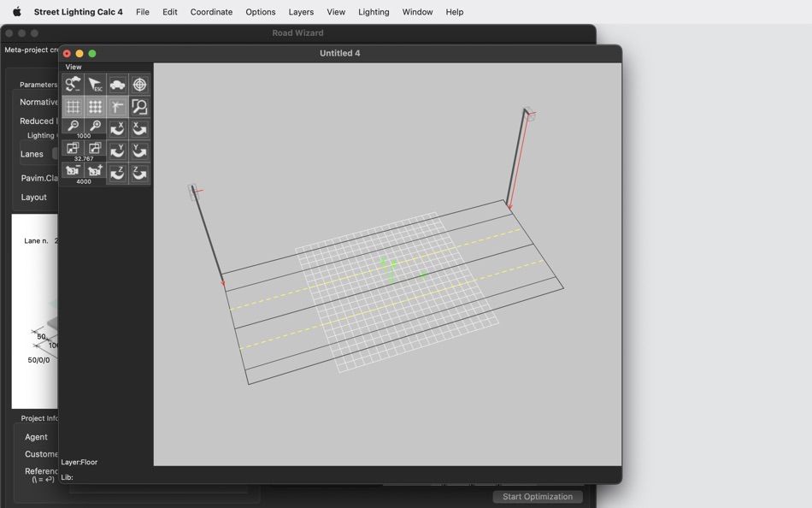This screenshot has height=508, width=812.
Task: Open the Help menu
Action: click(x=455, y=11)
